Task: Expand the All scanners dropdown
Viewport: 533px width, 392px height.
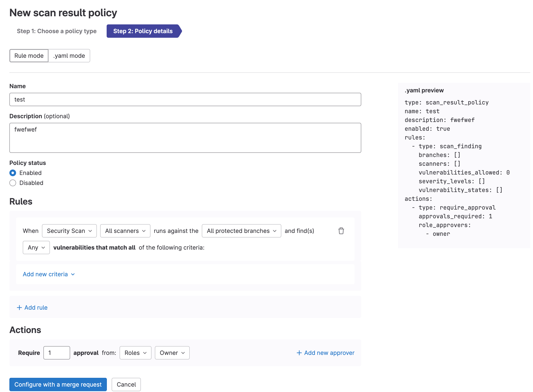Action: point(125,231)
